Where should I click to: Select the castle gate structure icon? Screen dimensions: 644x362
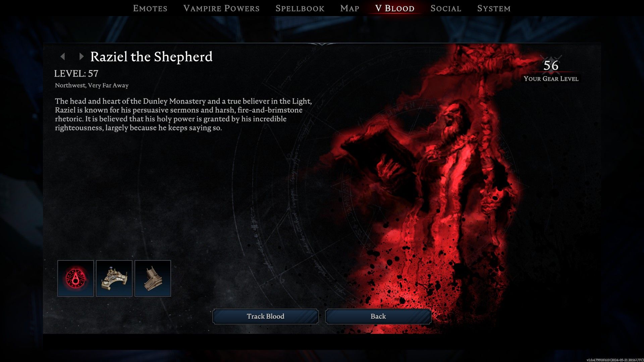152,278
